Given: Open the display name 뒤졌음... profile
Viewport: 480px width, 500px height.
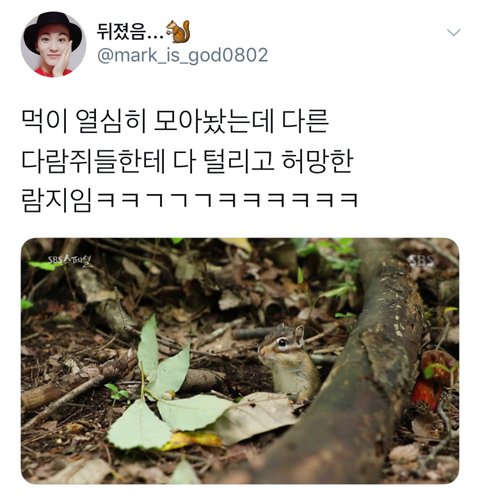Looking at the screenshot, I should [x=130, y=32].
